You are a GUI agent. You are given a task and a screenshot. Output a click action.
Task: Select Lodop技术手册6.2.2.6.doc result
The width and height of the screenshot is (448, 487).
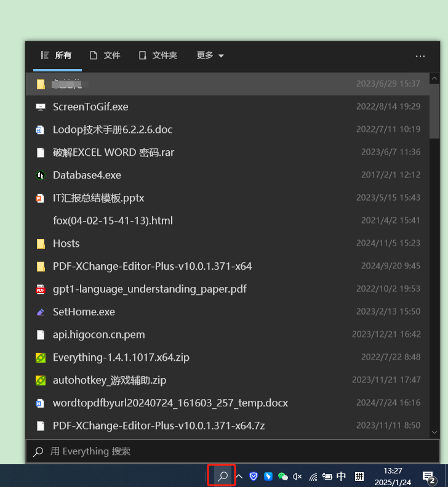(228, 129)
